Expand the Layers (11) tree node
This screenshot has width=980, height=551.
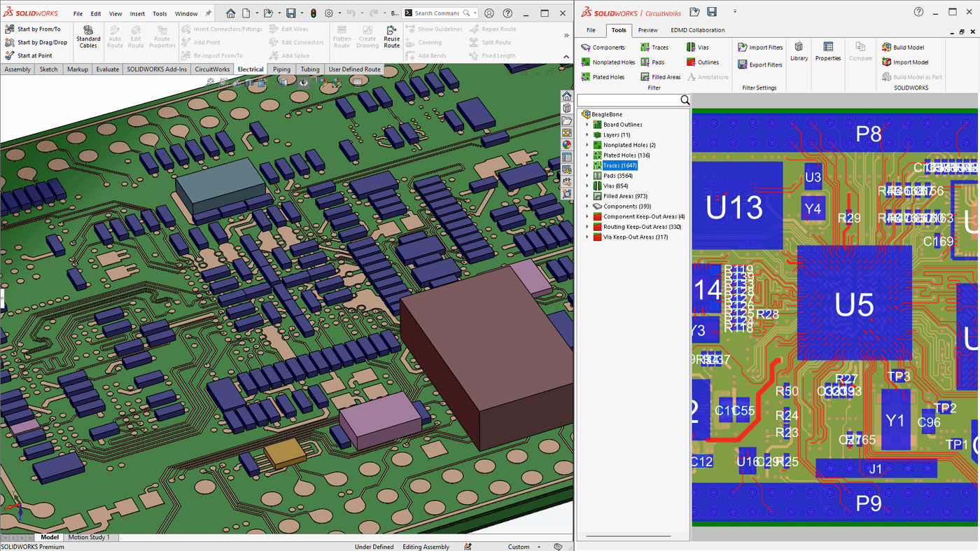[x=587, y=134]
